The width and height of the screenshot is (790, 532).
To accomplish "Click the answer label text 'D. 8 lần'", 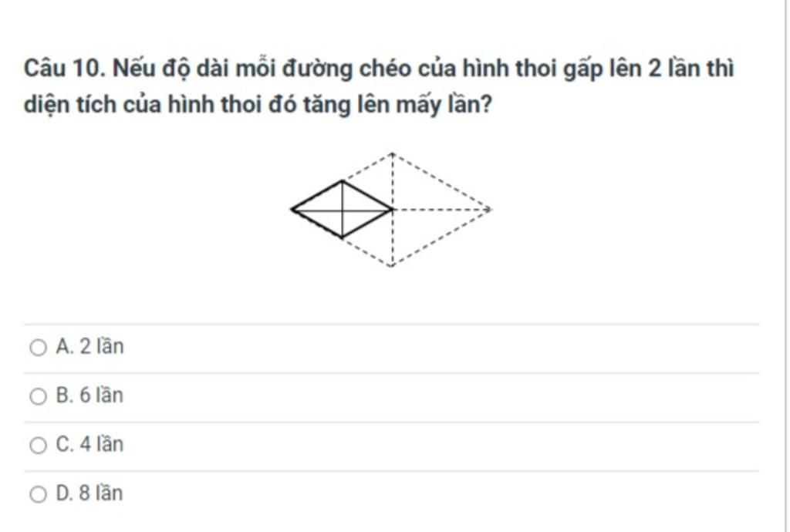I will click(89, 493).
